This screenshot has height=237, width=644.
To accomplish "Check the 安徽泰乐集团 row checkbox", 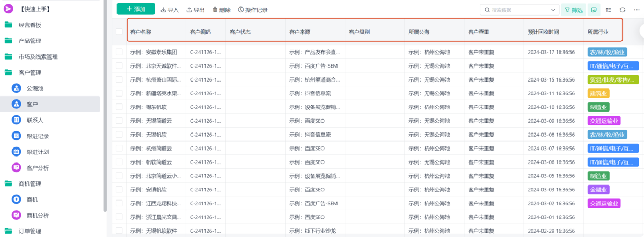I will pos(119,52).
